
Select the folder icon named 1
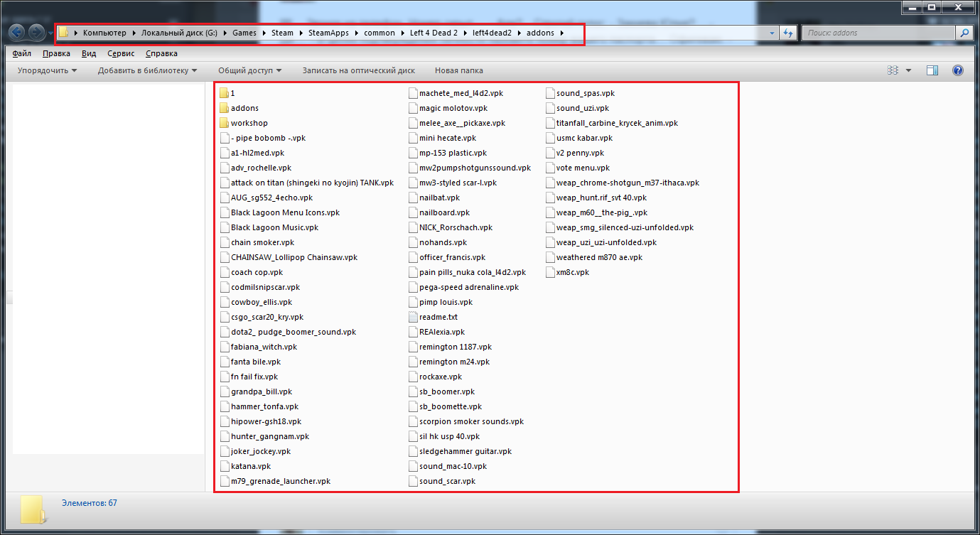pyautogui.click(x=224, y=93)
